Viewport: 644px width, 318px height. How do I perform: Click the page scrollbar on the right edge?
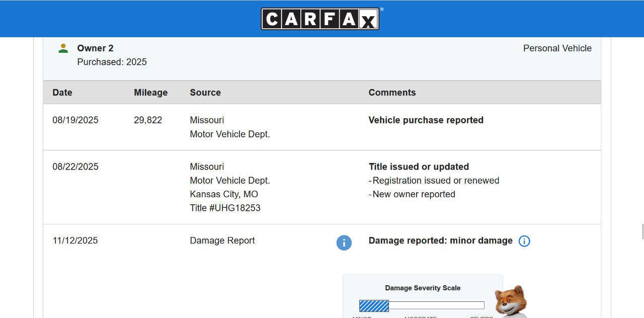[642, 232]
